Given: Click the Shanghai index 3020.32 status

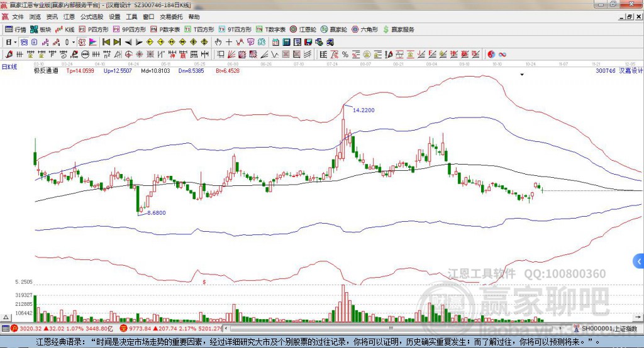Looking at the screenshot, I should (x=62, y=329).
